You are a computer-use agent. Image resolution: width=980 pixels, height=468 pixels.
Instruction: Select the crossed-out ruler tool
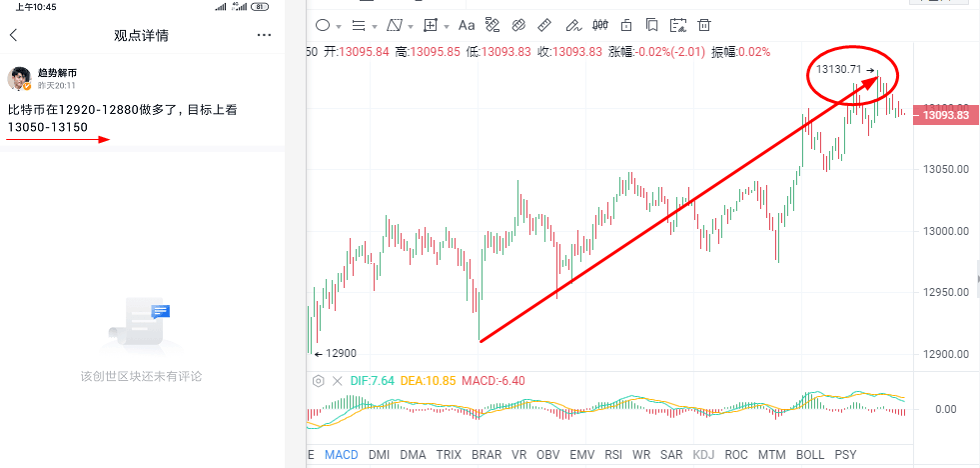(518, 26)
